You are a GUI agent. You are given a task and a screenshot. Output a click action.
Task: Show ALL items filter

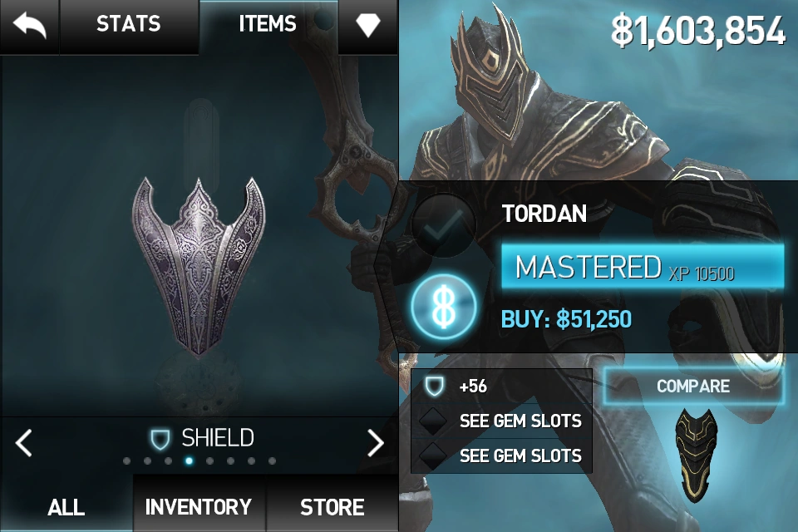(x=66, y=507)
